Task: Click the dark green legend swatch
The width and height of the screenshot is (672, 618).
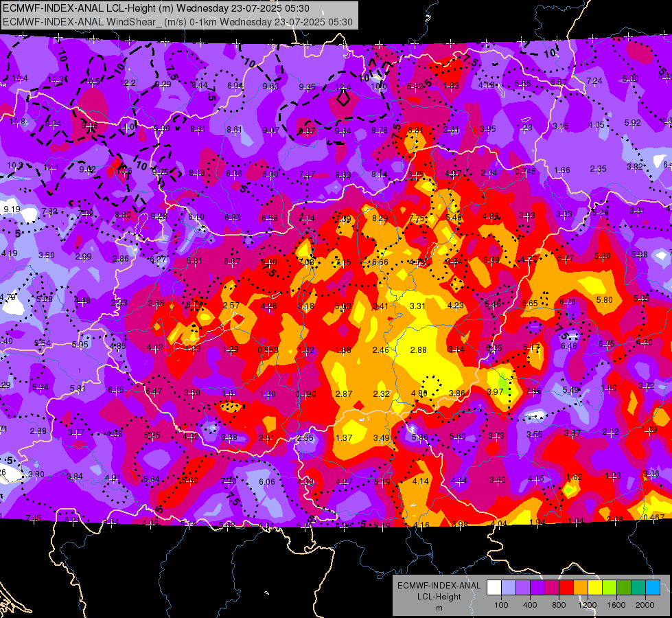Action: tap(624, 588)
